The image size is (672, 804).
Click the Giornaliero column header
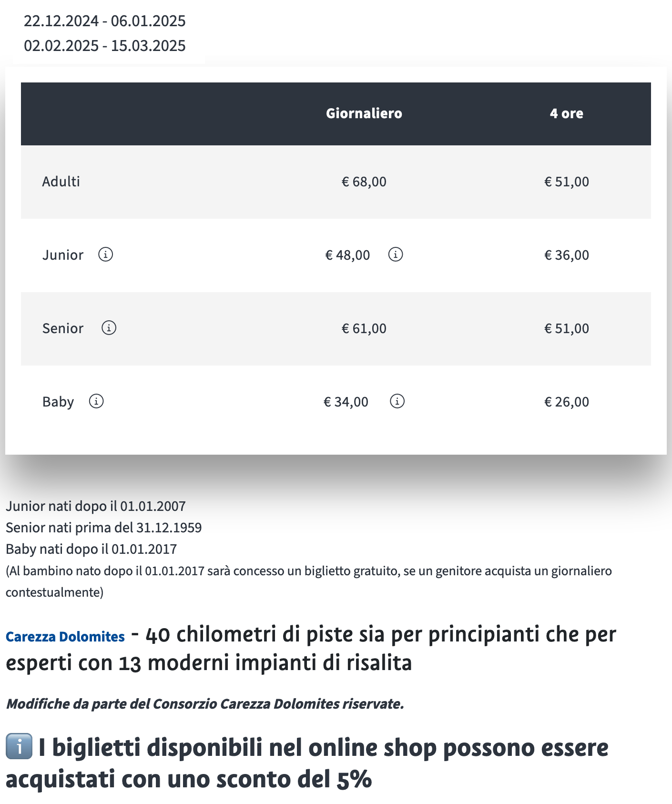pyautogui.click(x=364, y=113)
